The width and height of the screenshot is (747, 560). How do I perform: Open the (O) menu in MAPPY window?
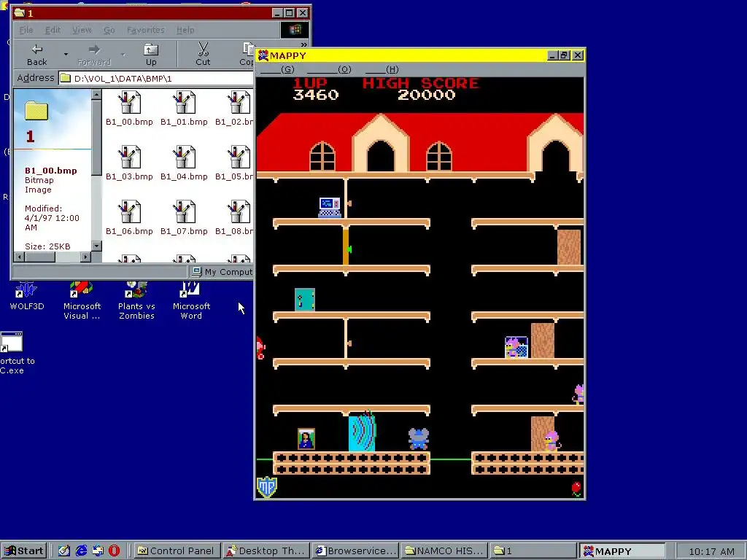(x=329, y=69)
